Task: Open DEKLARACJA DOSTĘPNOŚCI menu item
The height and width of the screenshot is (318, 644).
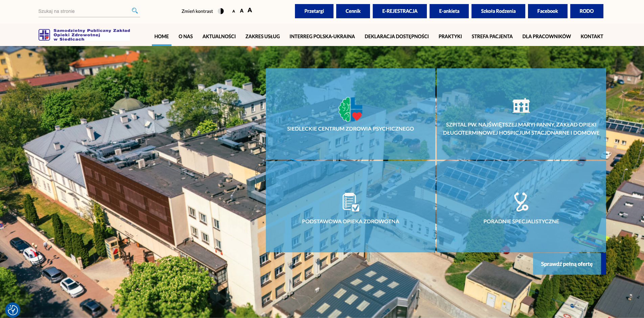Action: 397,37
